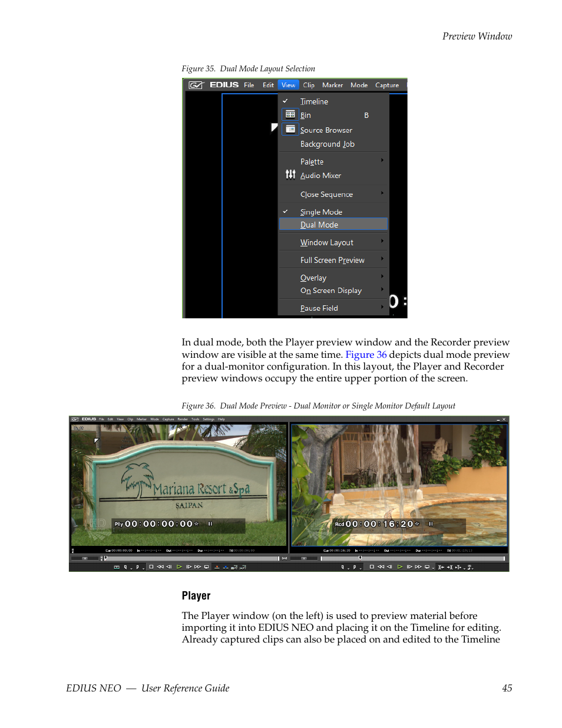
Task: Play the timeline in the Recorder
Action: pyautogui.click(x=400, y=567)
